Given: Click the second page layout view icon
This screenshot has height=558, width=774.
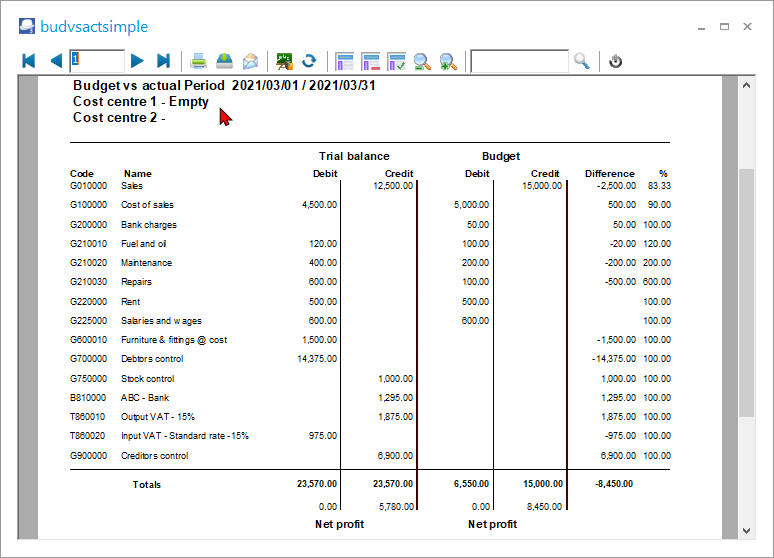Looking at the screenshot, I should point(371,61).
